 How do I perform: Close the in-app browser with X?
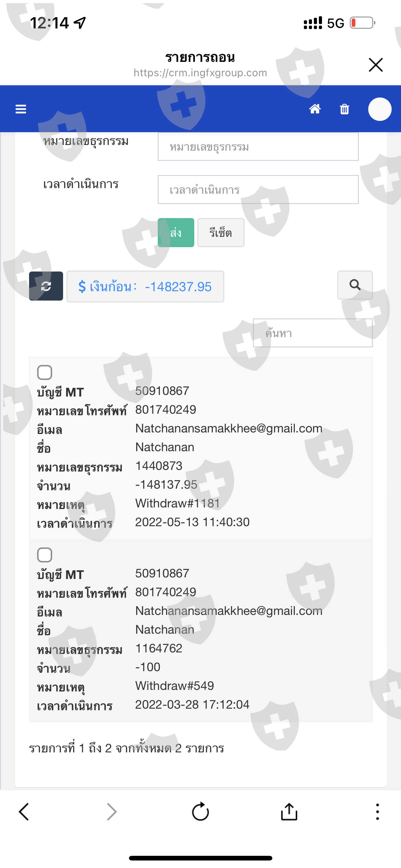[376, 65]
